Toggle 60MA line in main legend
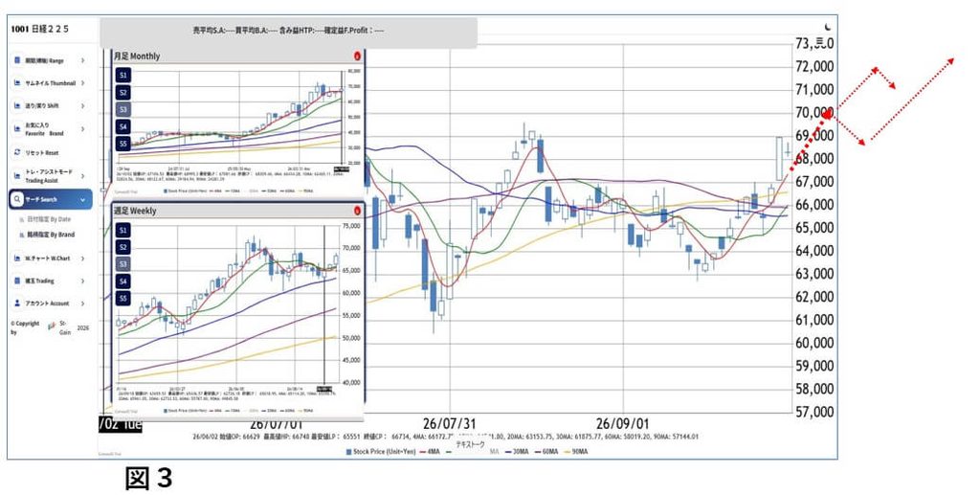Screen dimensions: 980x495 pos(546,451)
